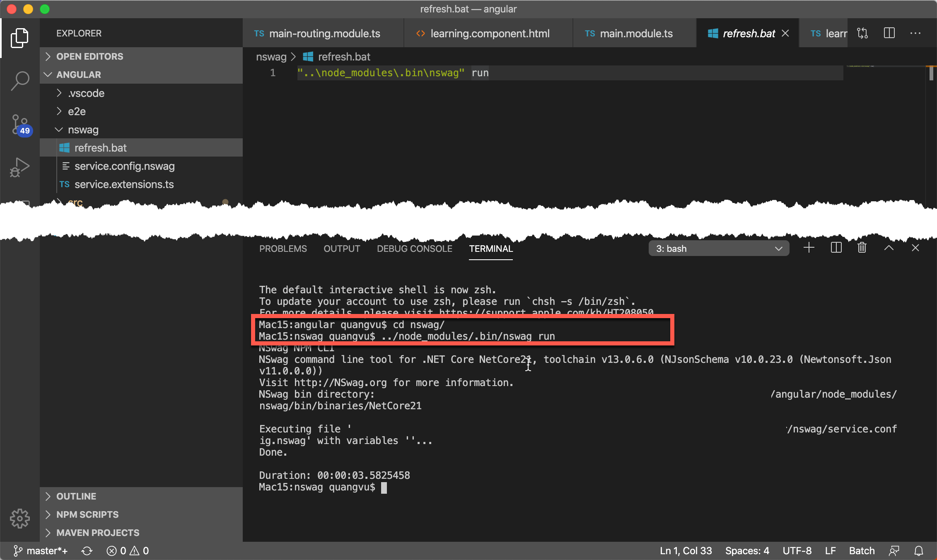This screenshot has height=560, width=937.
Task: Open service.config.nswag file in explorer
Action: tap(124, 166)
